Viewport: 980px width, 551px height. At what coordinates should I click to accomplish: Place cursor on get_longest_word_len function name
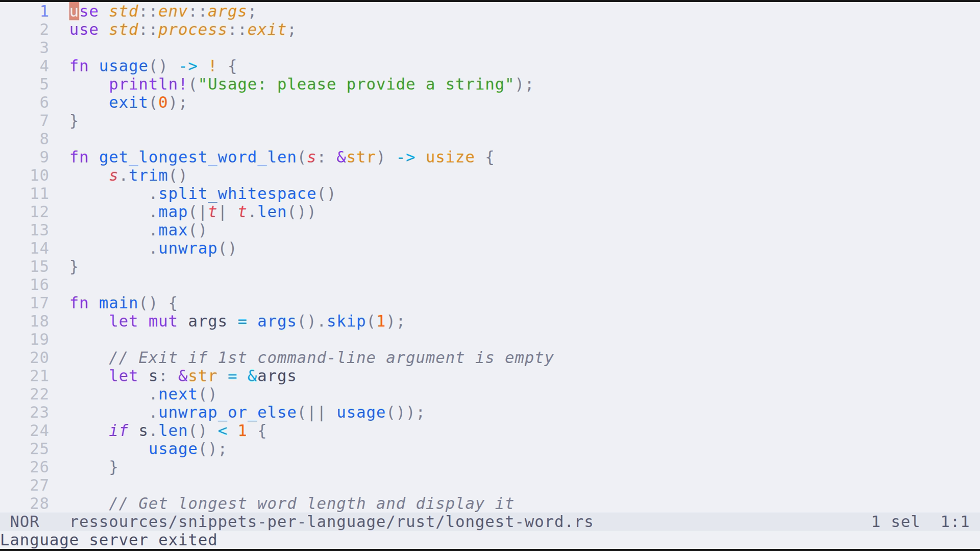tap(198, 157)
